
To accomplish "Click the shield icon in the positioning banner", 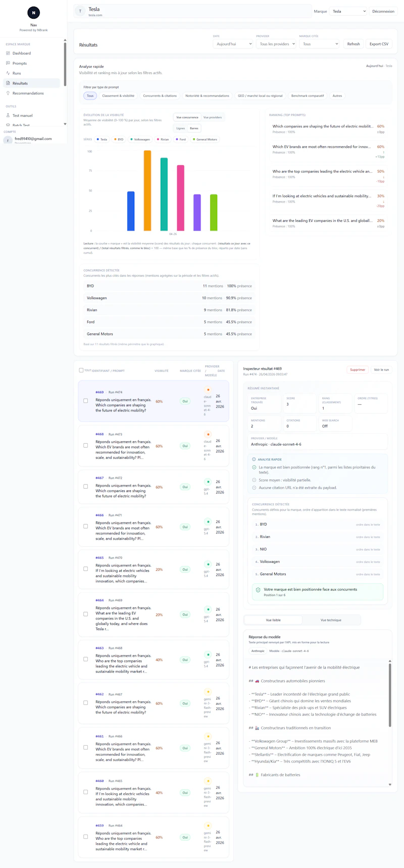I will tap(258, 590).
